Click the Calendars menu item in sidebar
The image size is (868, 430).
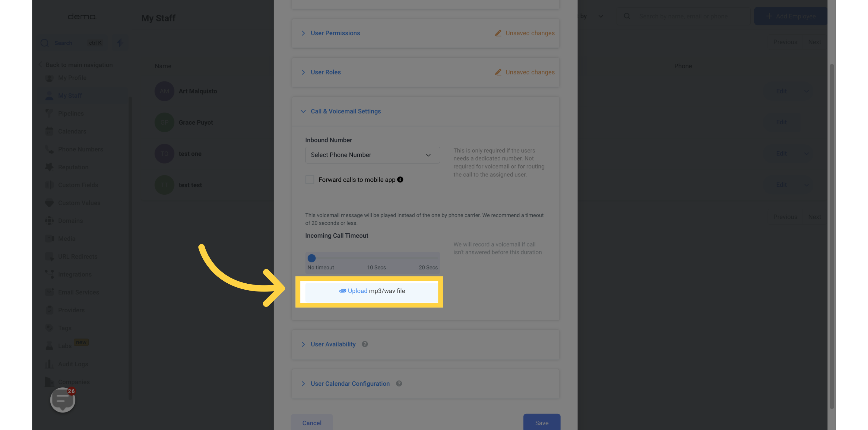72,131
